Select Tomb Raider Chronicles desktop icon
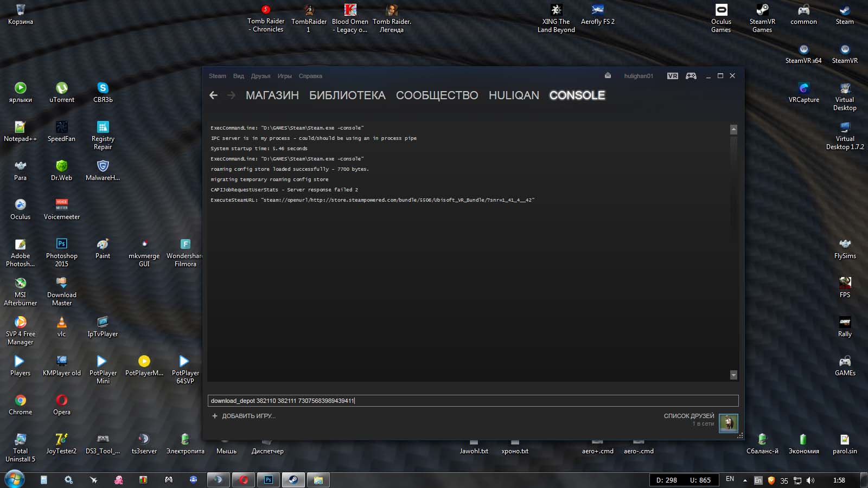The image size is (868, 488). (266, 18)
